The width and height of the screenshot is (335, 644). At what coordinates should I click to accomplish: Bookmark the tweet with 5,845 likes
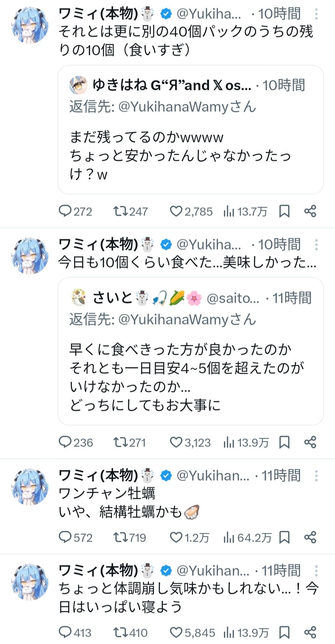click(x=284, y=633)
